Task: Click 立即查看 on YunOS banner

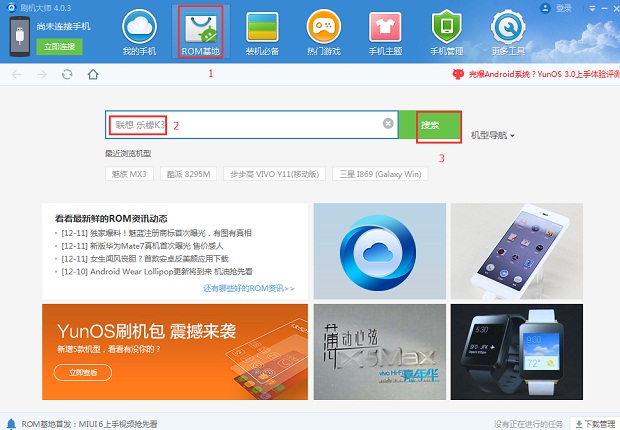Action: point(83,373)
